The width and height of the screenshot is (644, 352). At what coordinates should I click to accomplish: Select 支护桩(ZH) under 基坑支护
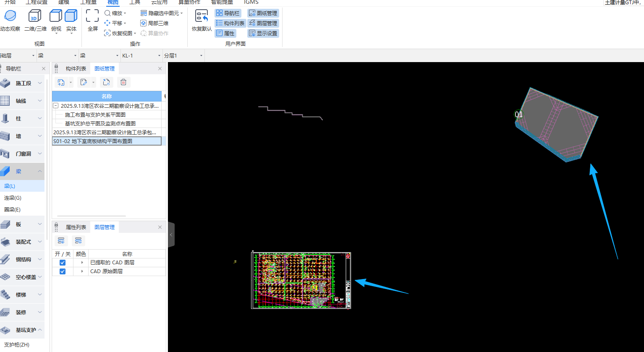point(17,345)
